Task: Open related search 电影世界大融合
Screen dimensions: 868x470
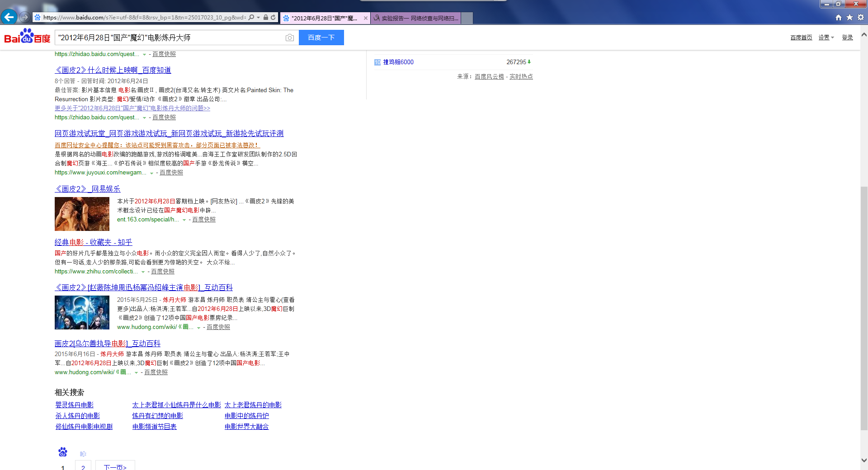Action: tap(247, 427)
